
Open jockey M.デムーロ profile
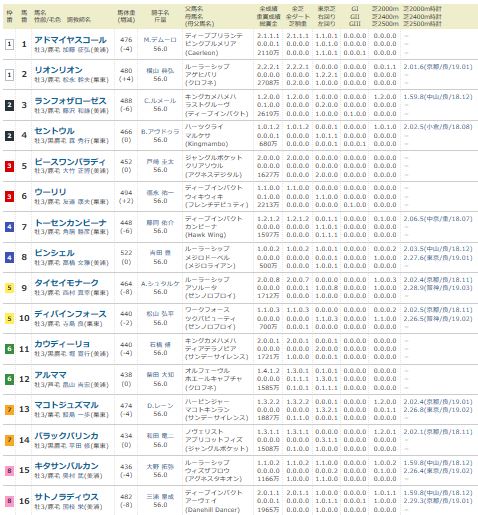coord(160,40)
